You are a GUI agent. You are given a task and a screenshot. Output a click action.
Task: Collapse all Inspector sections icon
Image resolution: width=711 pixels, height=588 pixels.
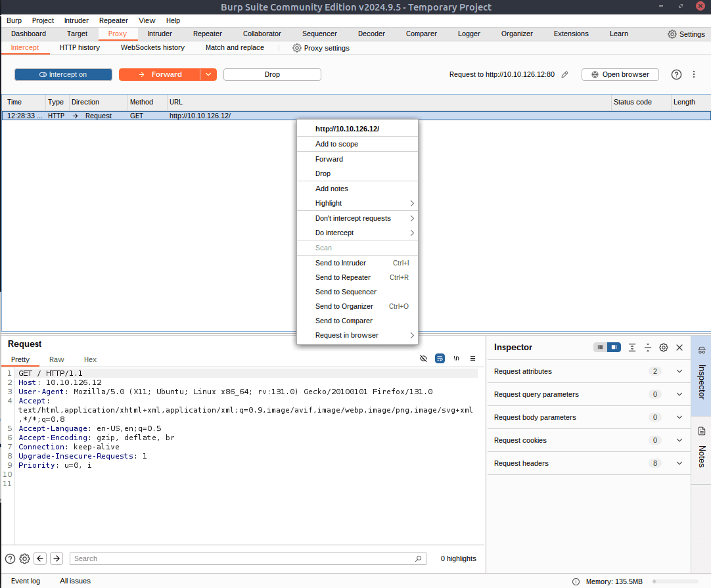[648, 348]
